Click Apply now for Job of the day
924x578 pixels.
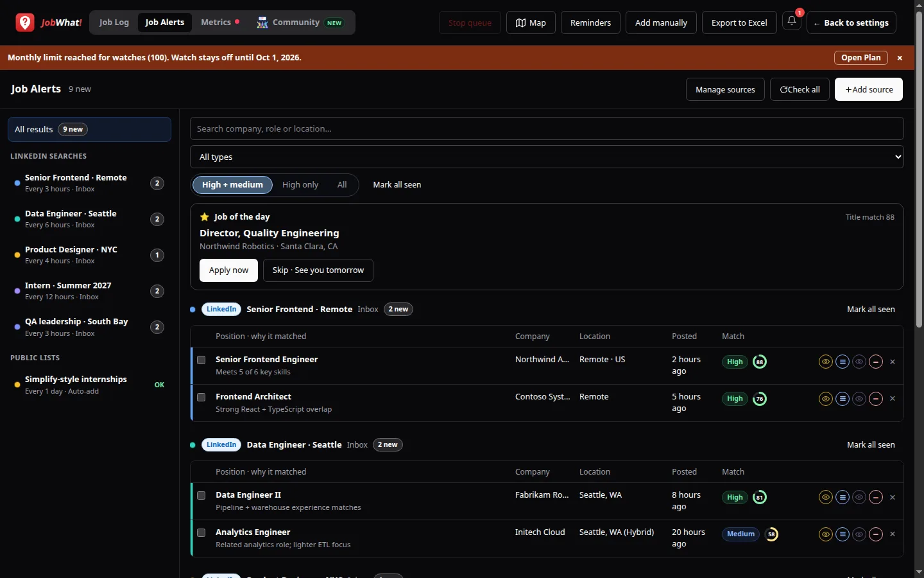228,270
